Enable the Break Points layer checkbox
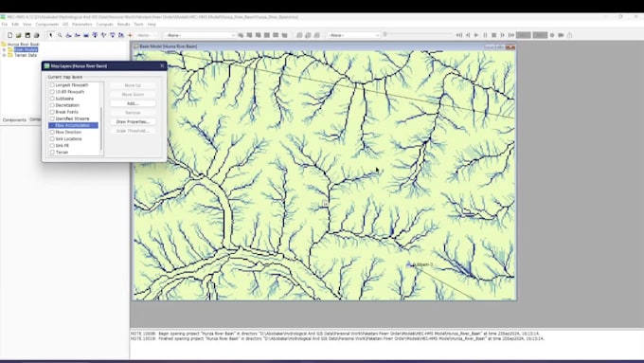Image resolution: width=644 pixels, height=363 pixels. (x=52, y=112)
